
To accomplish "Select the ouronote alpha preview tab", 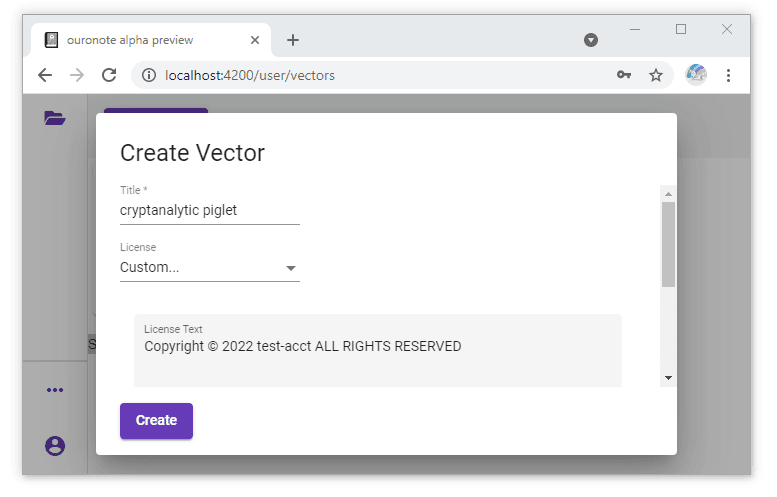I will (x=140, y=40).
